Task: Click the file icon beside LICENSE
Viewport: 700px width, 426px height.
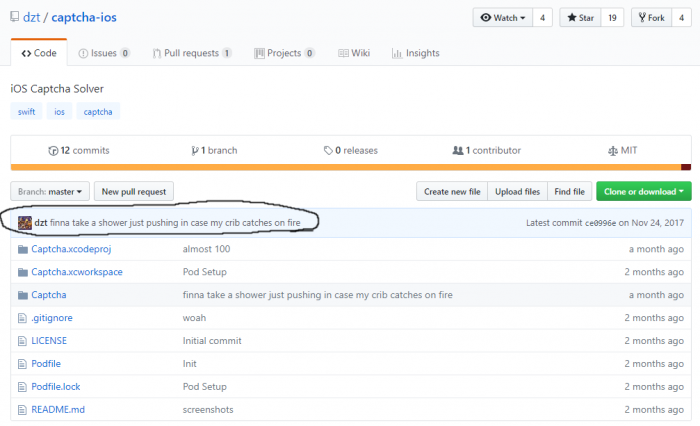Action: [22, 341]
